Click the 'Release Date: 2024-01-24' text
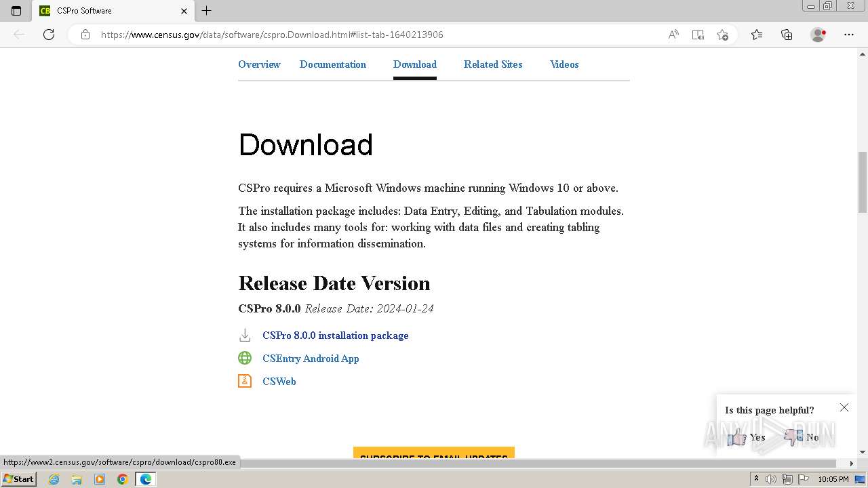The image size is (868, 488). click(x=370, y=308)
